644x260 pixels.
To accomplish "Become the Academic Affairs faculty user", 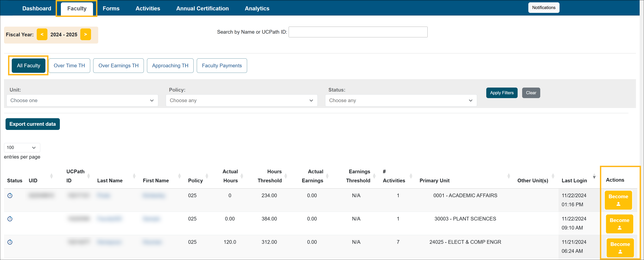I will (x=618, y=200).
